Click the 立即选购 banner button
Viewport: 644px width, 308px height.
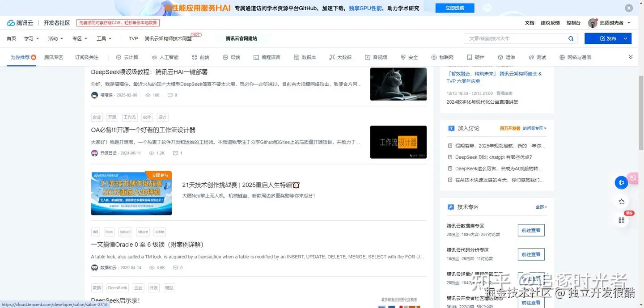pos(455,8)
